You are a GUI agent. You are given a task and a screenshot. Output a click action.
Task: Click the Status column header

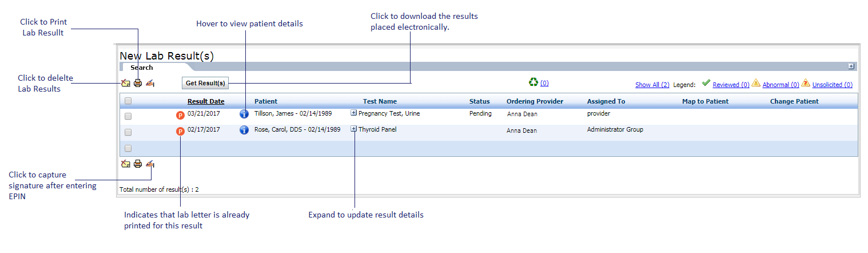click(x=480, y=101)
